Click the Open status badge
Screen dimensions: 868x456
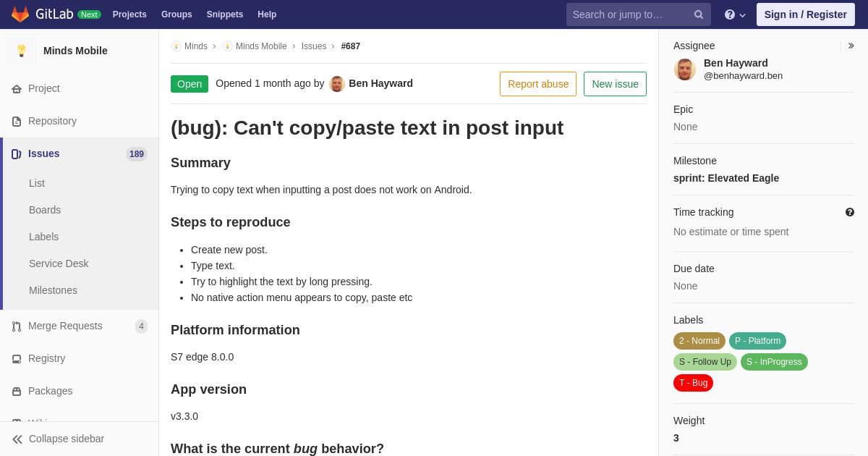tap(190, 84)
